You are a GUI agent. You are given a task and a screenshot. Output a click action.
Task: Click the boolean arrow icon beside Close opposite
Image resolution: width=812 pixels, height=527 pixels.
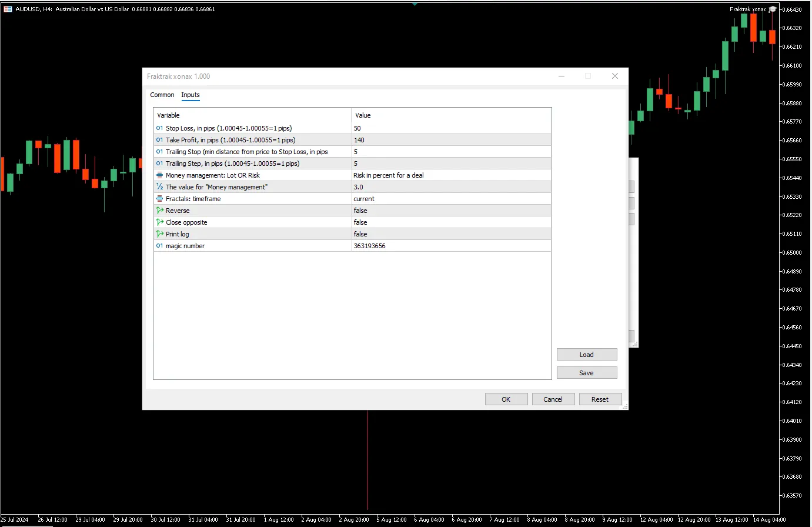(x=159, y=222)
